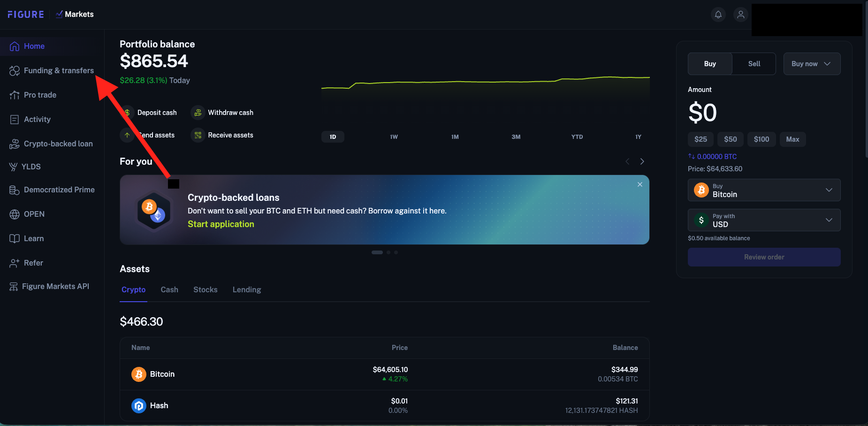Click the Deposit cash button label
The image size is (868, 426).
pos(157,113)
